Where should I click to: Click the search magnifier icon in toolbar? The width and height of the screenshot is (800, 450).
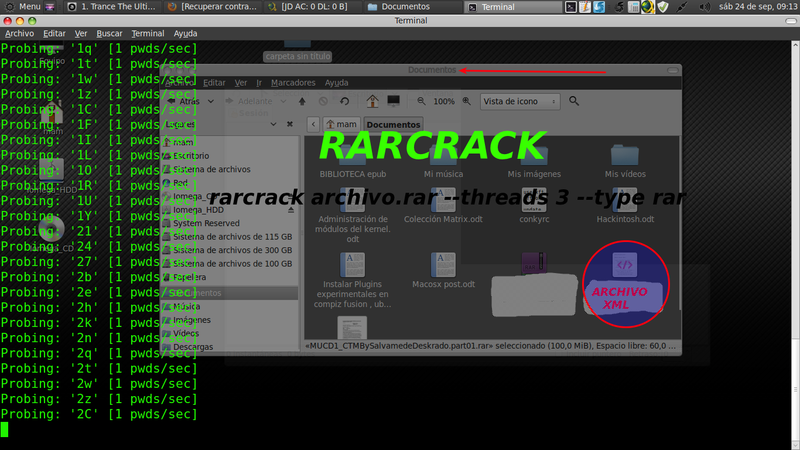[574, 101]
